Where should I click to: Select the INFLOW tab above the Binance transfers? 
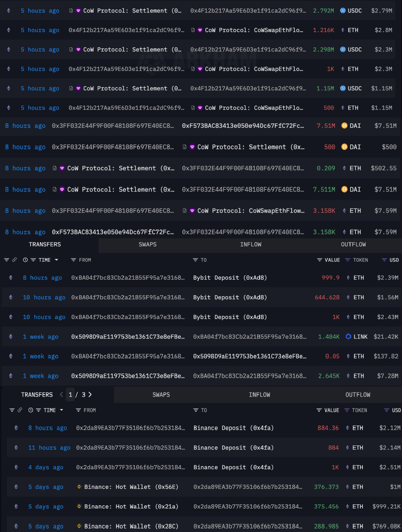tap(259, 395)
